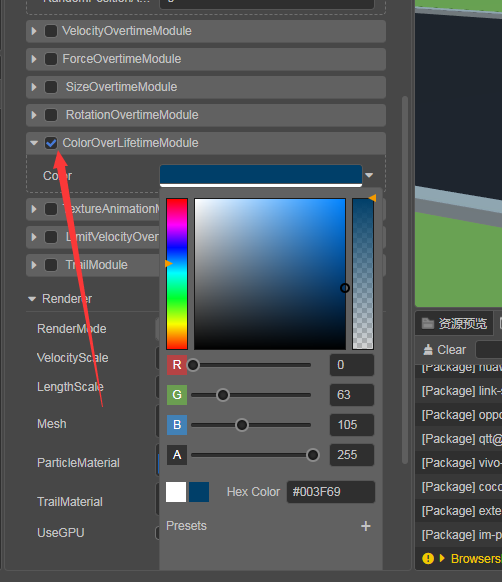Expand the SizeOvertimeModule section

click(34, 87)
